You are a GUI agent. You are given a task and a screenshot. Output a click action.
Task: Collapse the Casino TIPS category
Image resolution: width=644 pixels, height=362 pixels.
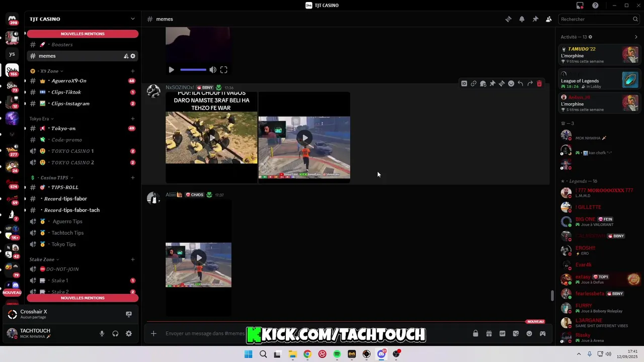point(52,177)
